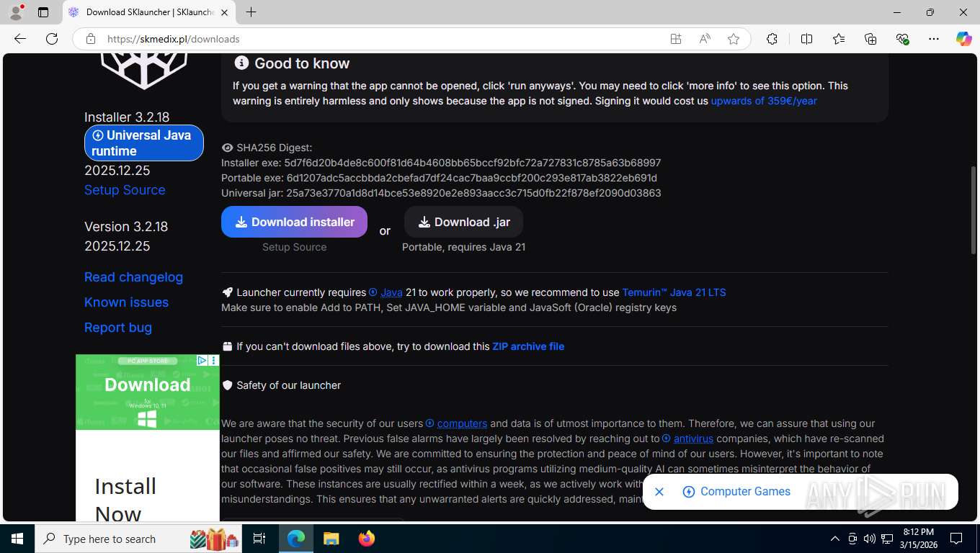The image size is (980, 553).
Task: Click taskbar search box
Action: point(137,539)
